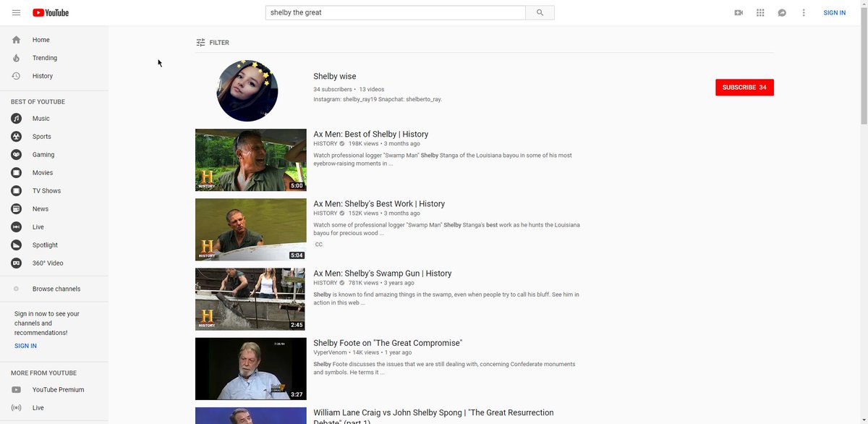Open the messages share icon
This screenshot has height=424, width=868.
click(x=782, y=13)
